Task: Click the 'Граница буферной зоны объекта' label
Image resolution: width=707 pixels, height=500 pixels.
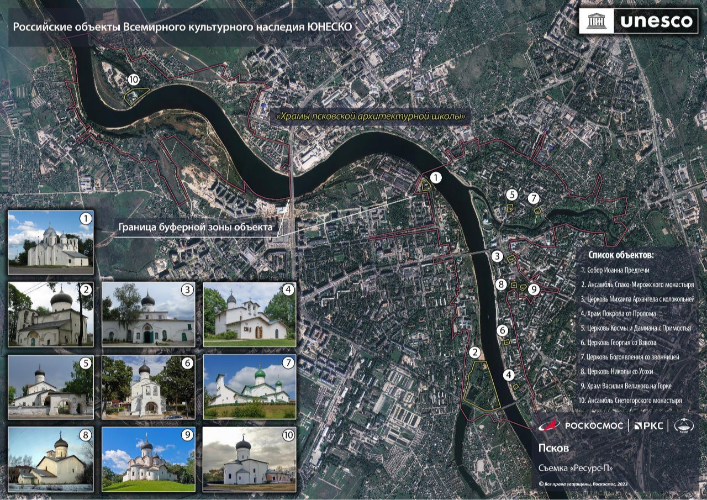Action: click(195, 227)
